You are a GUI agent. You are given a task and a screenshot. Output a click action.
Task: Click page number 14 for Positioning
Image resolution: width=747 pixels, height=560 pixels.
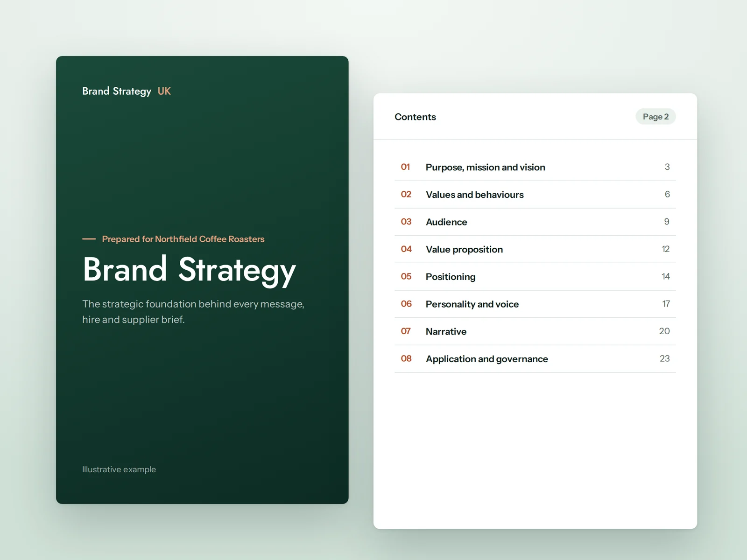pyautogui.click(x=666, y=277)
